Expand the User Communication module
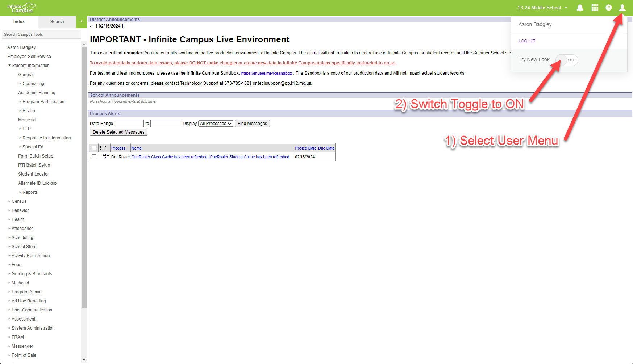Screen dimensions: 633x364 (x=9, y=310)
